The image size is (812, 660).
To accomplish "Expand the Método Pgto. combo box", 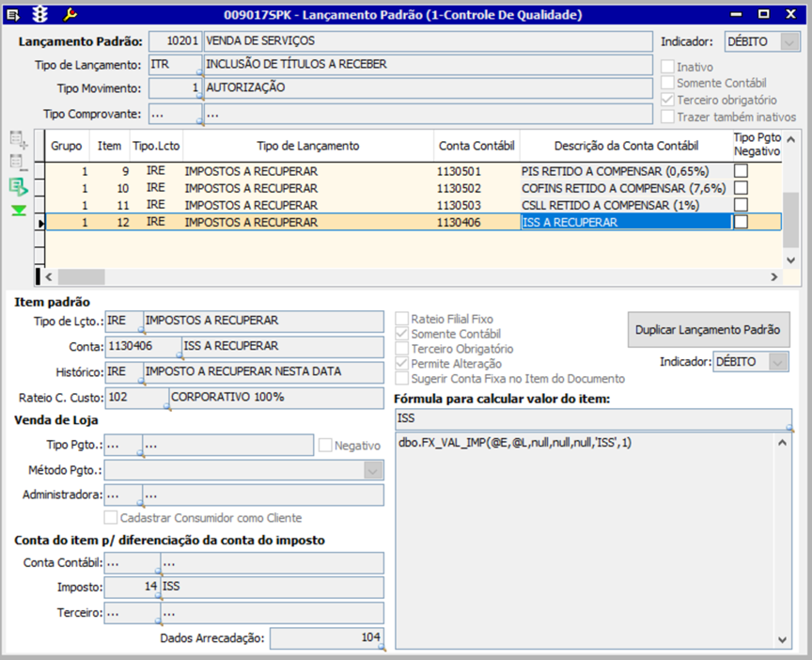I will click(x=373, y=470).
